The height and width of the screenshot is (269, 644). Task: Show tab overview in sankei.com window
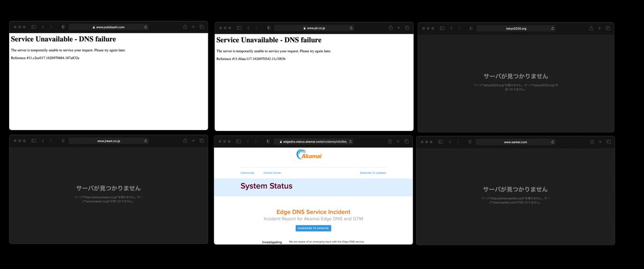[608, 142]
